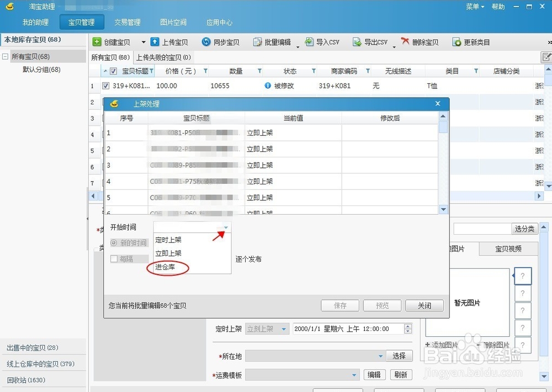The width and height of the screenshot is (552, 392).
Task: Open 批量编辑 batch editing
Action: (257, 41)
